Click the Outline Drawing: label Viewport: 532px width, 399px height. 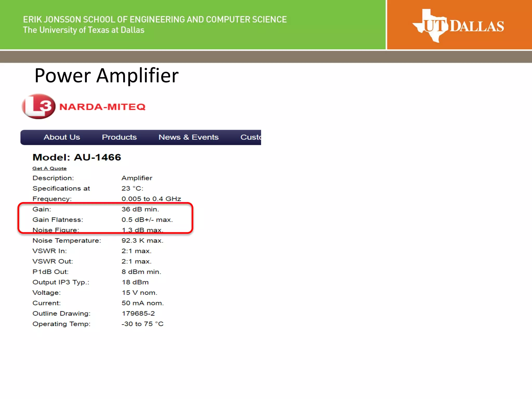pyautogui.click(x=62, y=314)
